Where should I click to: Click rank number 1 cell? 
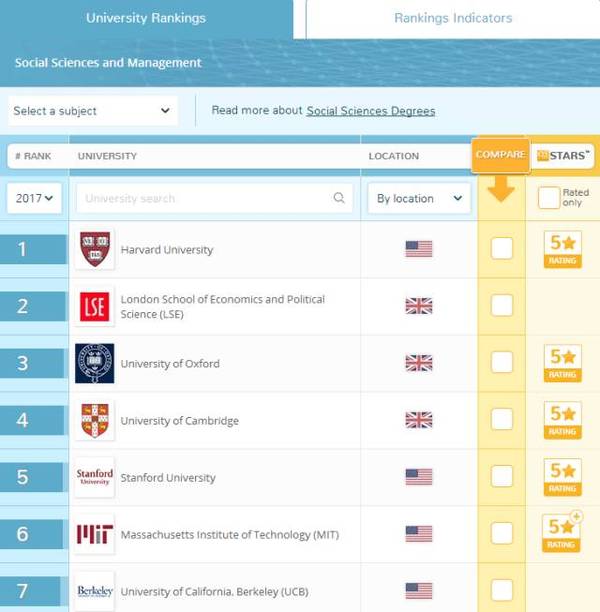(x=33, y=249)
